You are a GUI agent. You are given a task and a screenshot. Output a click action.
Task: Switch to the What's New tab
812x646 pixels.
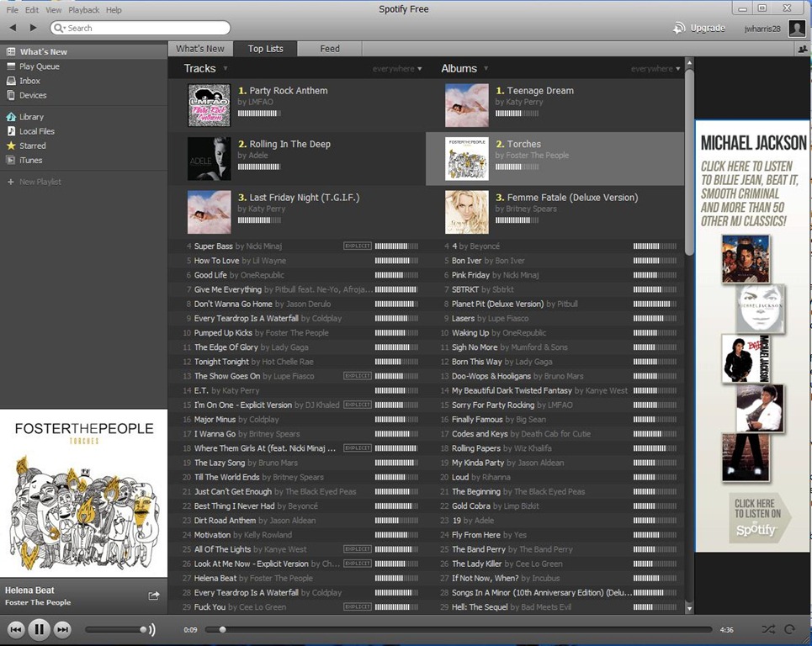pyautogui.click(x=200, y=49)
